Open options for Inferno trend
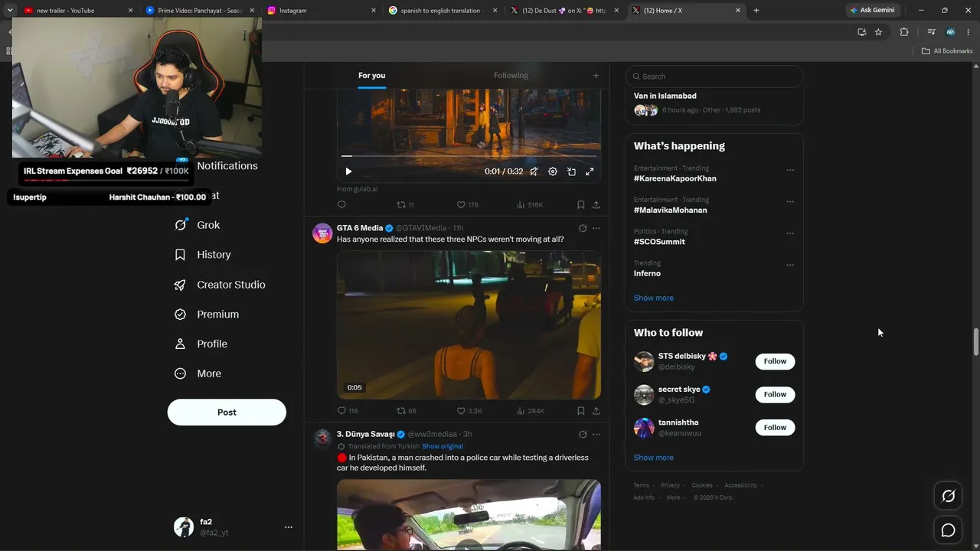Viewport: 980px width, 551px height. pyautogui.click(x=790, y=265)
